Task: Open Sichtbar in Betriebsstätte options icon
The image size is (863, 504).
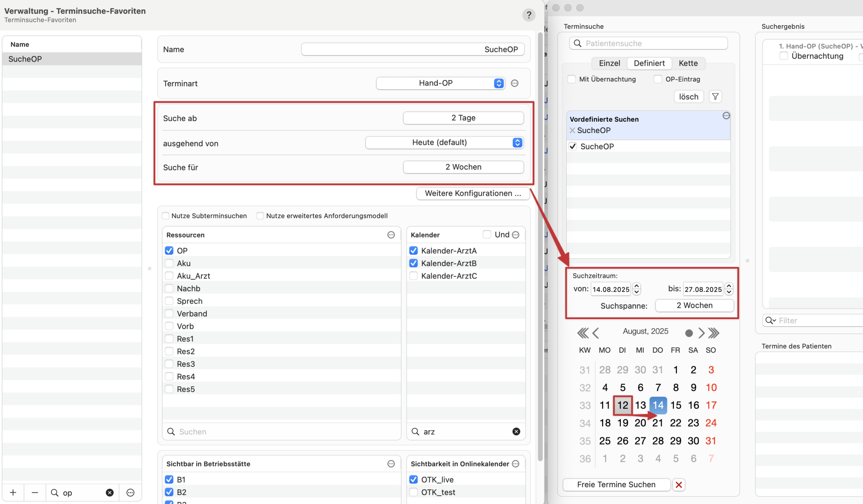Action: click(391, 464)
